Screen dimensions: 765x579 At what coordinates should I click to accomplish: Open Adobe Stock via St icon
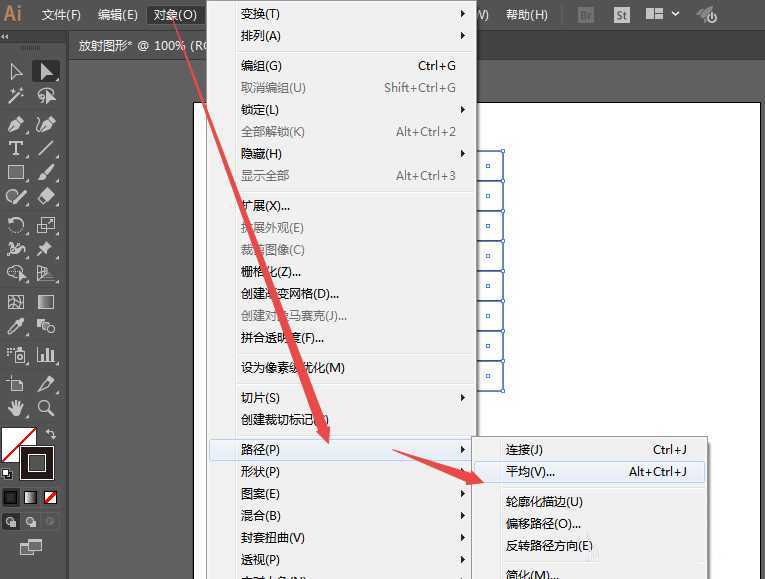point(621,15)
